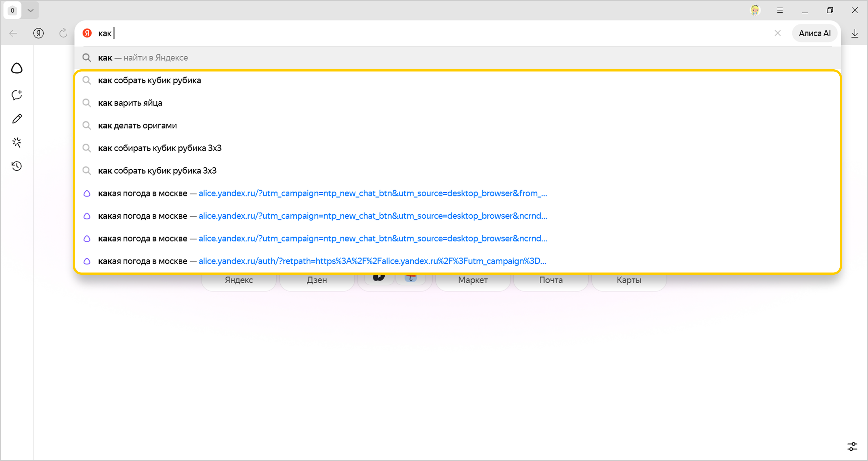The height and width of the screenshot is (461, 868).
Task: Open the Alice link ending with "desktop_browser&from_..."
Action: pyautogui.click(x=373, y=193)
